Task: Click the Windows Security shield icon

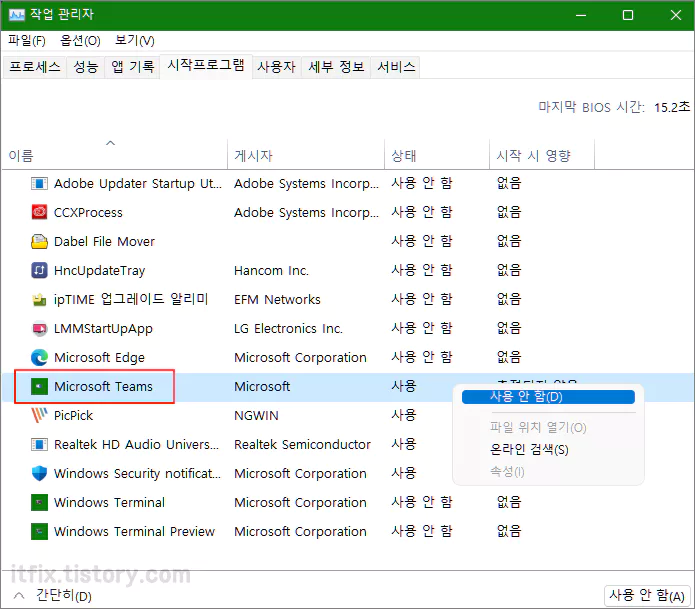Action: [39, 473]
